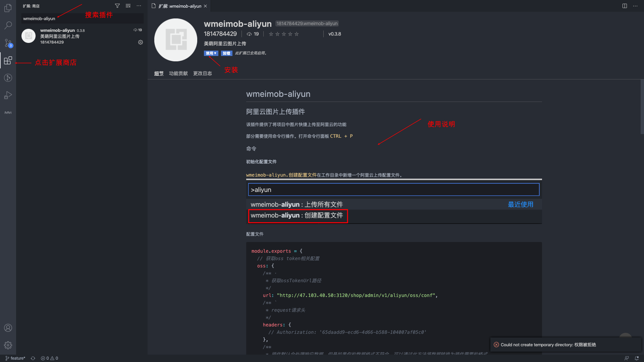Click the README heading wmeimob-aliyun
Image resolution: width=644 pixels, height=362 pixels.
pos(278,94)
